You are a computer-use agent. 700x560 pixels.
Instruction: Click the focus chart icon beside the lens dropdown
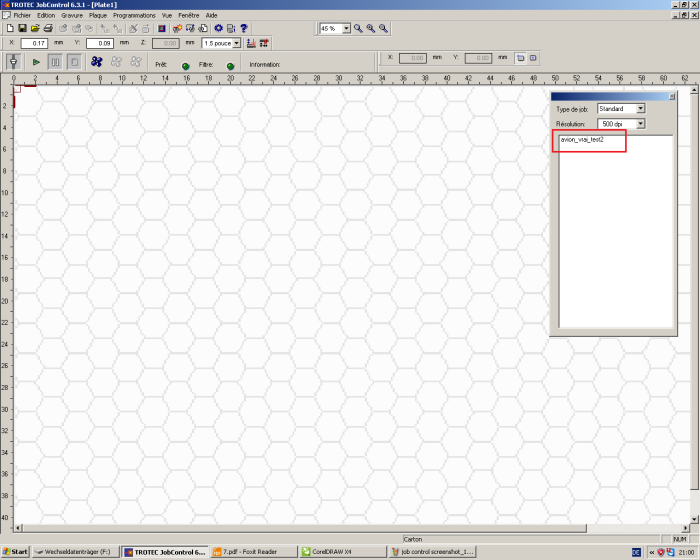pyautogui.click(x=251, y=43)
